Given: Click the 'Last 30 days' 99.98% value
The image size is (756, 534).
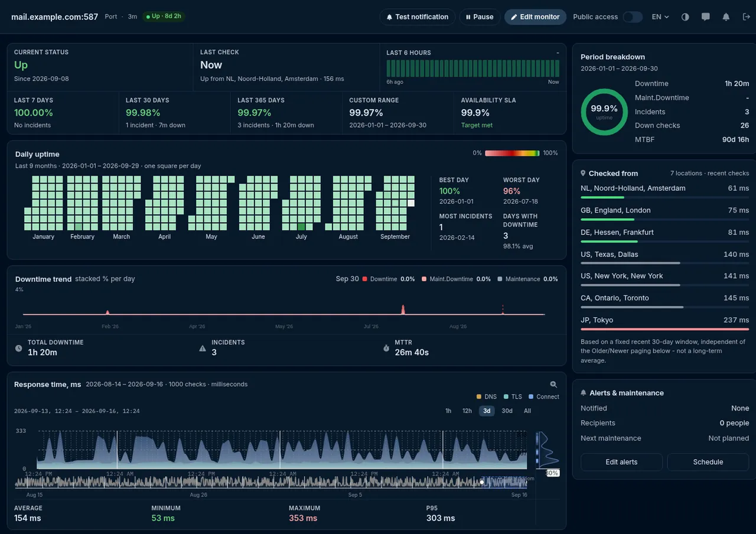Looking at the screenshot, I should coord(143,112).
